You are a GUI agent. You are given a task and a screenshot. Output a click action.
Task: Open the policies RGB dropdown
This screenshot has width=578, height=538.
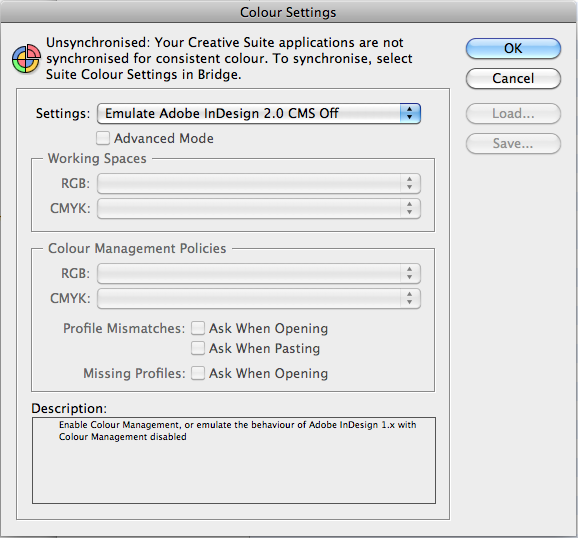[x=259, y=273]
